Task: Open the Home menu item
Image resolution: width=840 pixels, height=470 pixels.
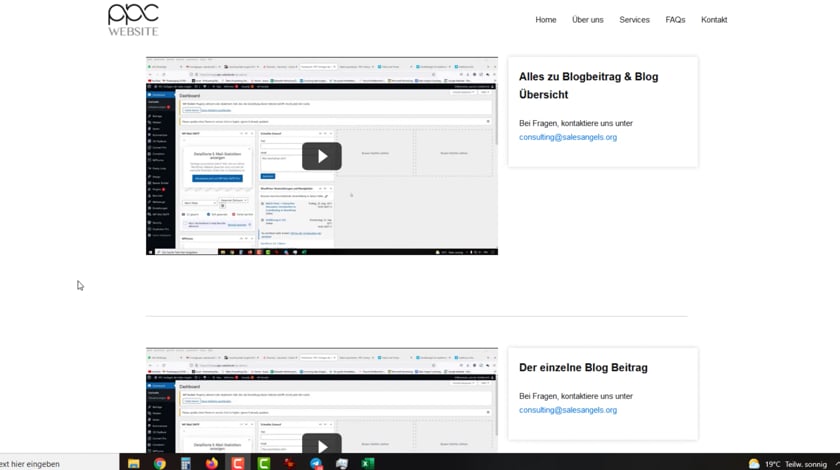Action: (x=545, y=20)
